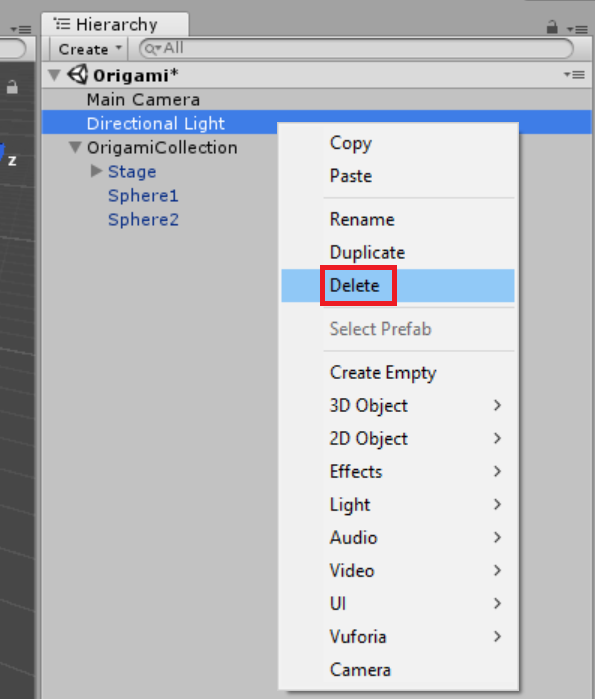Expand the Stage object
The width and height of the screenshot is (595, 699).
(x=96, y=171)
